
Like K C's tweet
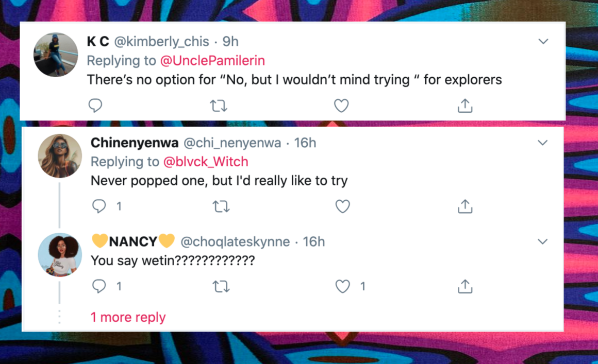coord(341,106)
